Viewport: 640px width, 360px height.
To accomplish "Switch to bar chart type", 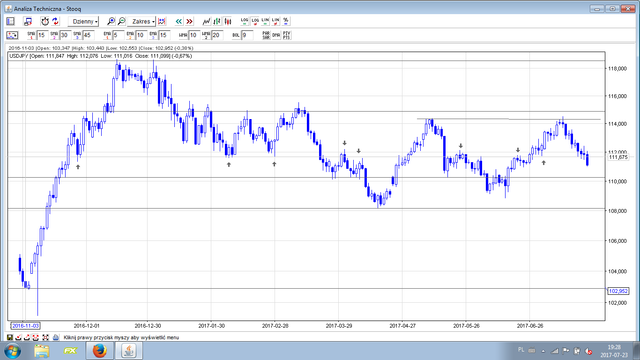I will click(217, 21).
